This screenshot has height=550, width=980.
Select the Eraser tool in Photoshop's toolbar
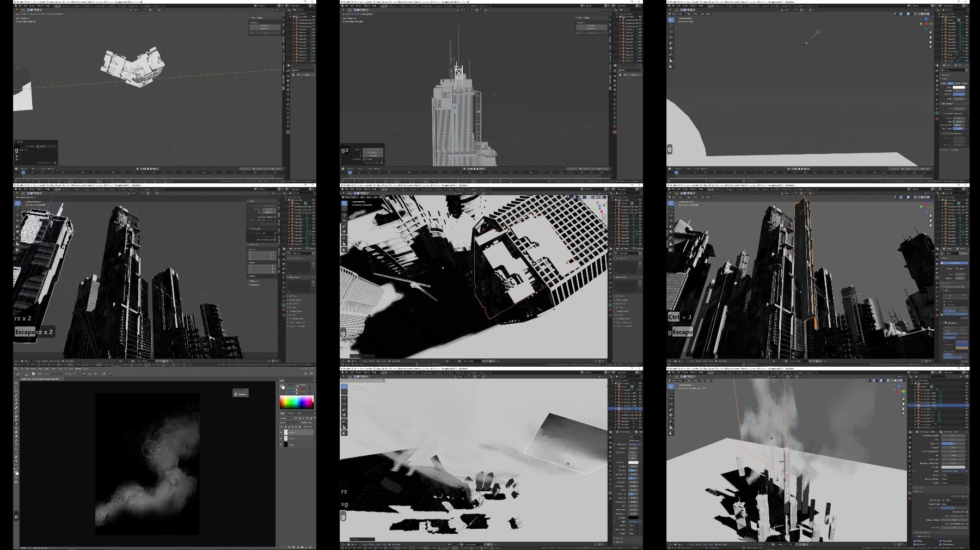coord(16,424)
